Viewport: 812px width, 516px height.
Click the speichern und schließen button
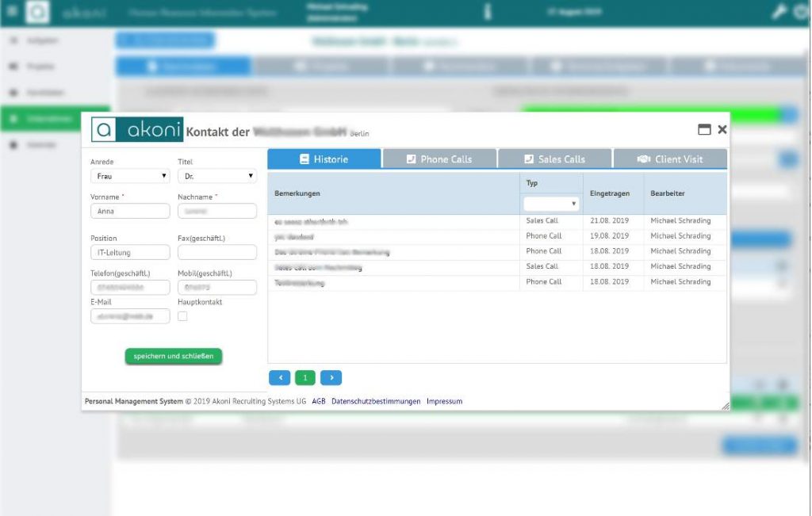[x=173, y=357]
